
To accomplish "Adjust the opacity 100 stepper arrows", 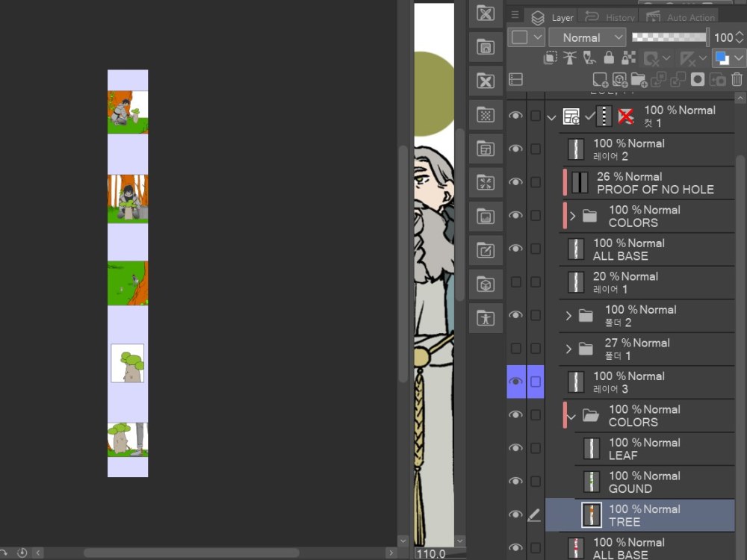I will point(740,37).
